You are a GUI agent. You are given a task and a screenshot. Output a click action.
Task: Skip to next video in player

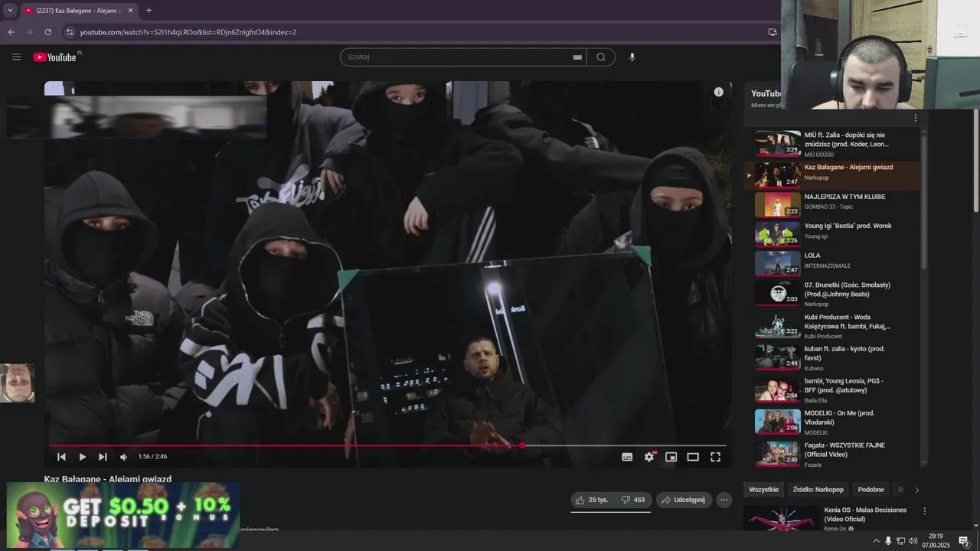[103, 457]
